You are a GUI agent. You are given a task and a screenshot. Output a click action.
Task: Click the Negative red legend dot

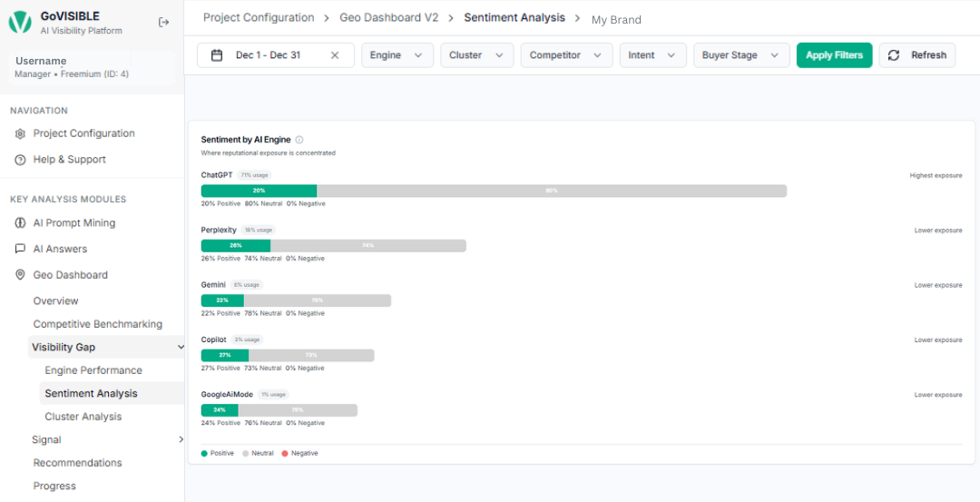[285, 453]
